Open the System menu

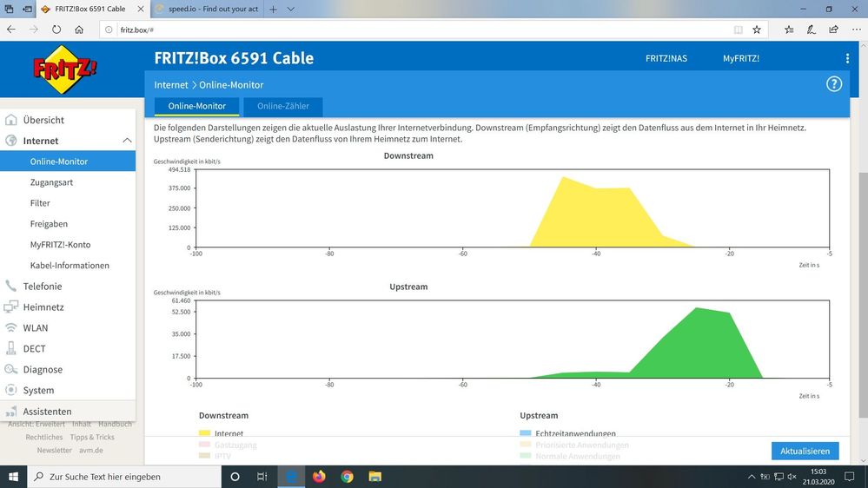(38, 391)
